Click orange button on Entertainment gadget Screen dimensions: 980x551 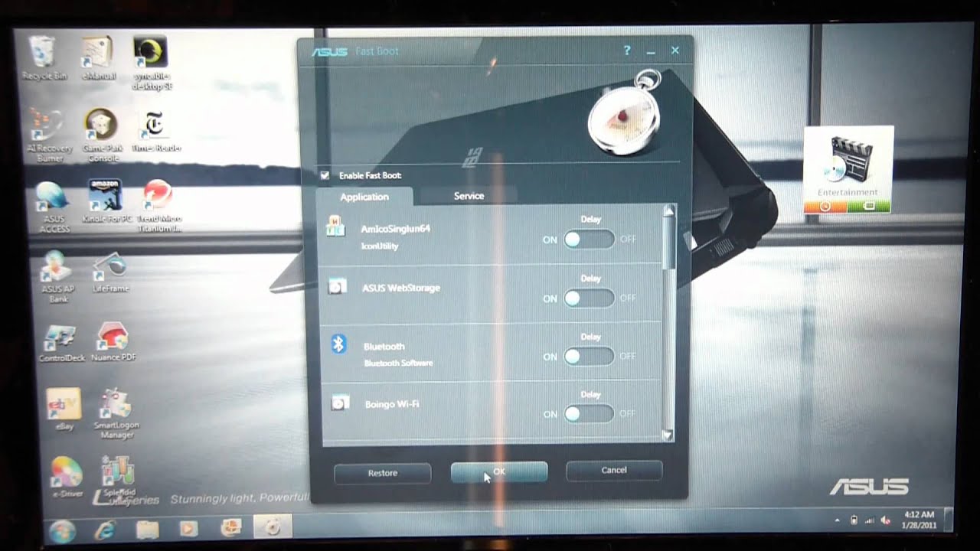point(826,206)
